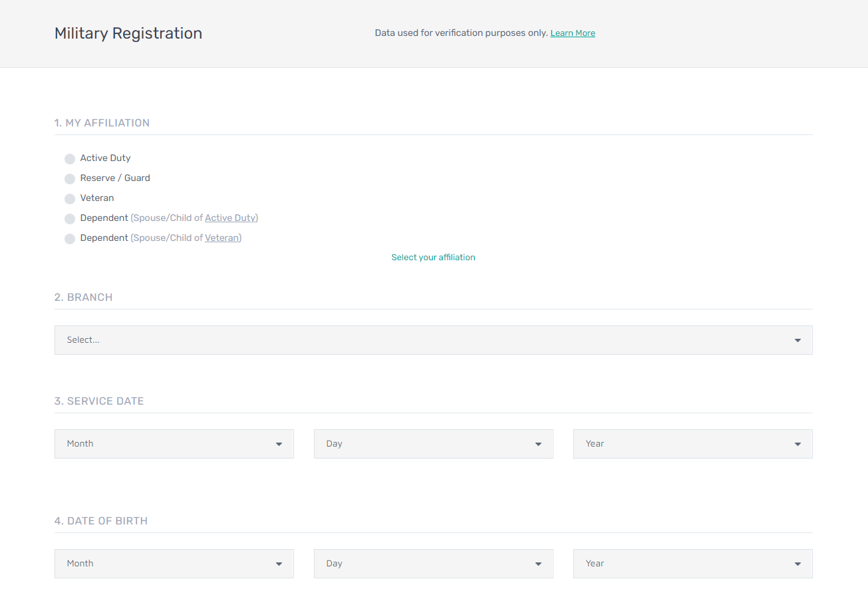Click the '4. Date of Birth' section heading
The height and width of the screenshot is (599, 868).
click(x=101, y=521)
